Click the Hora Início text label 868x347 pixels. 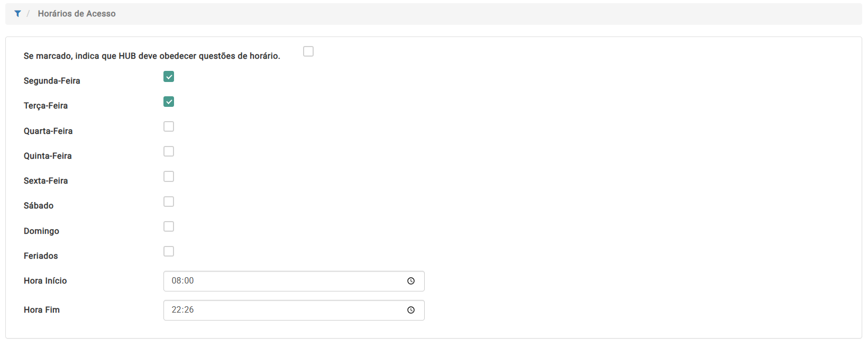(45, 281)
